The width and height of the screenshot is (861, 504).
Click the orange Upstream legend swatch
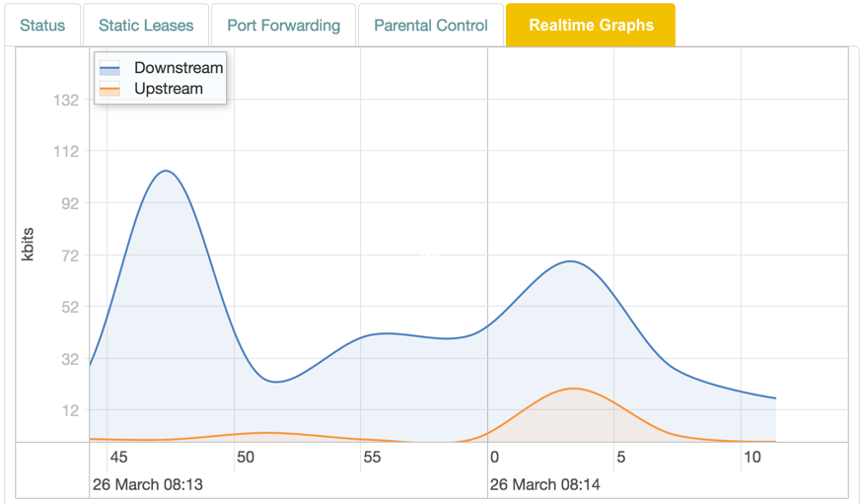click(110, 90)
